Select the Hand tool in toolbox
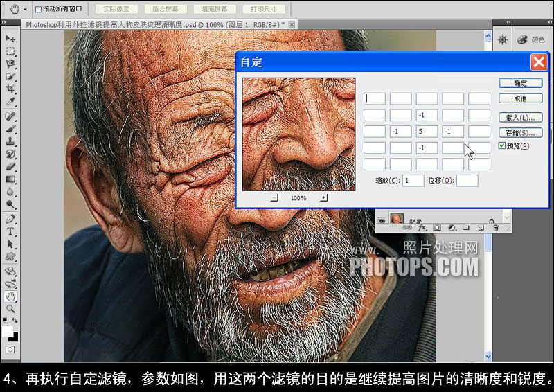This screenshot has width=554, height=392. [10, 296]
